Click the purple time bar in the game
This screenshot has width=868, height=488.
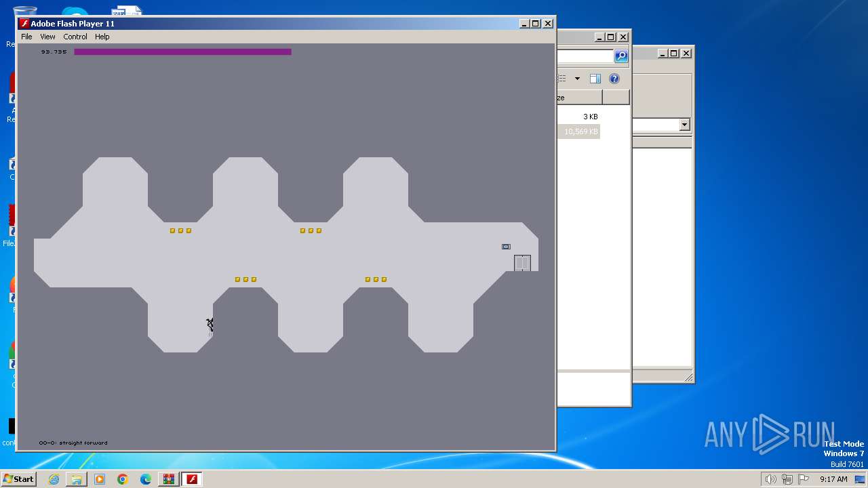click(x=182, y=52)
